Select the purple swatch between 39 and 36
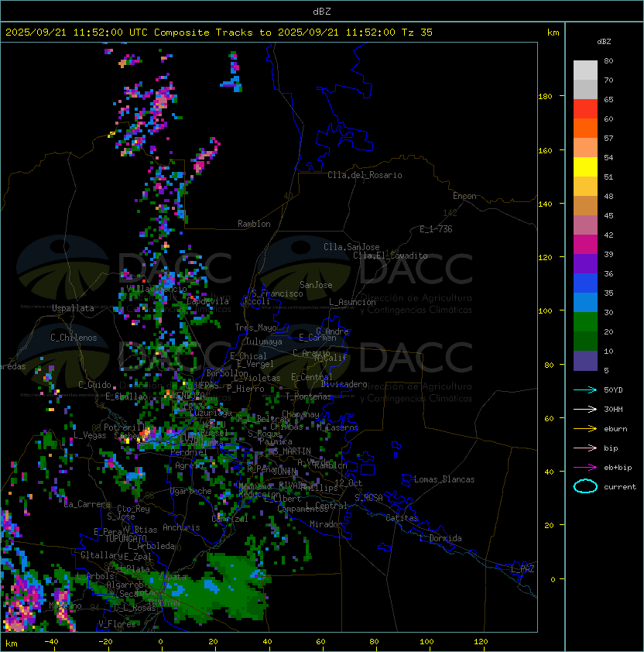This screenshot has width=644, height=652. coord(585,263)
